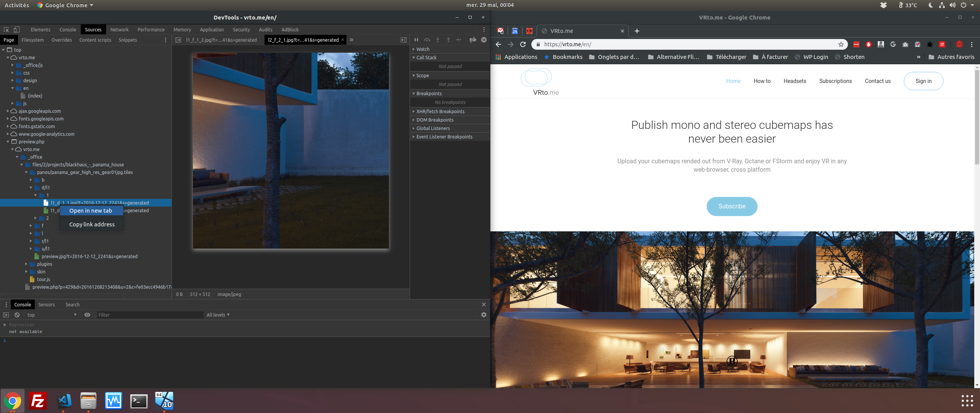Reload the VRto.me page

click(523, 44)
